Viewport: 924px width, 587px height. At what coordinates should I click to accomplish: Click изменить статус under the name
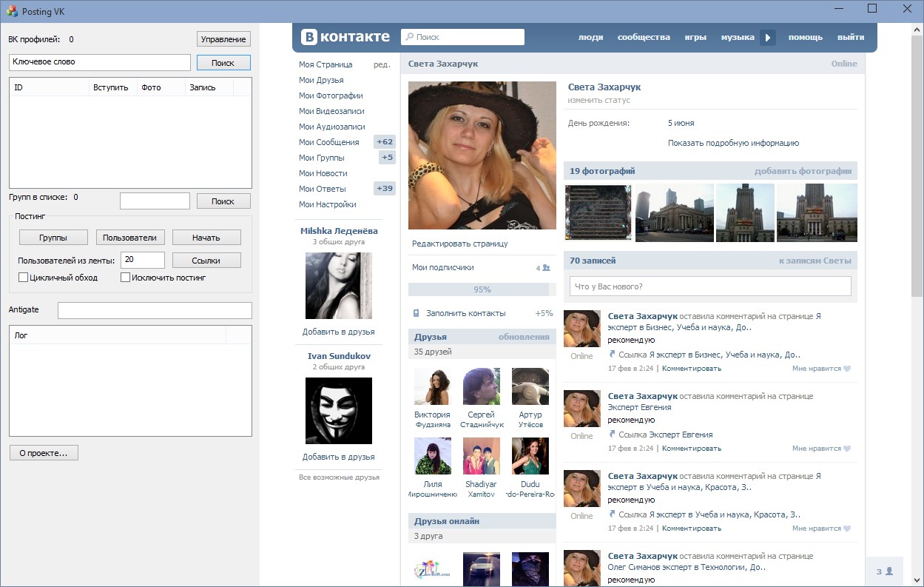pos(599,100)
